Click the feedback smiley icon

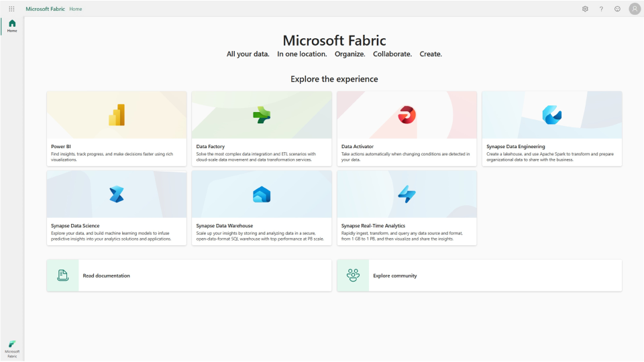coord(617,9)
